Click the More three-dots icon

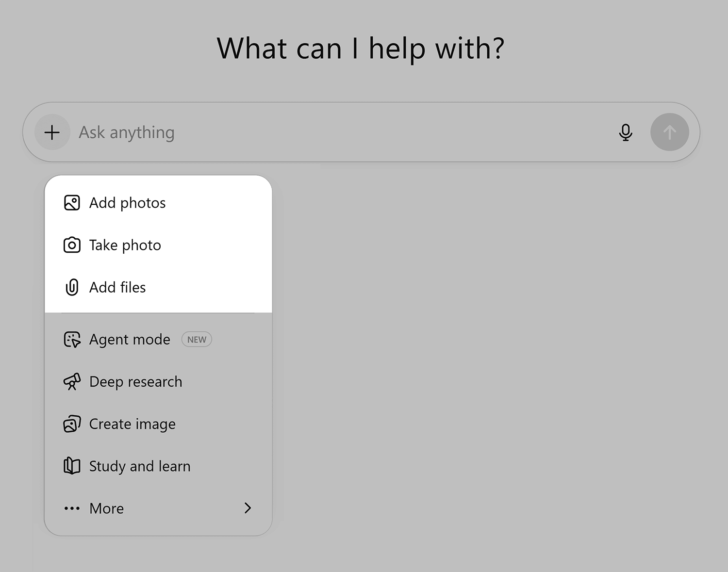(72, 508)
